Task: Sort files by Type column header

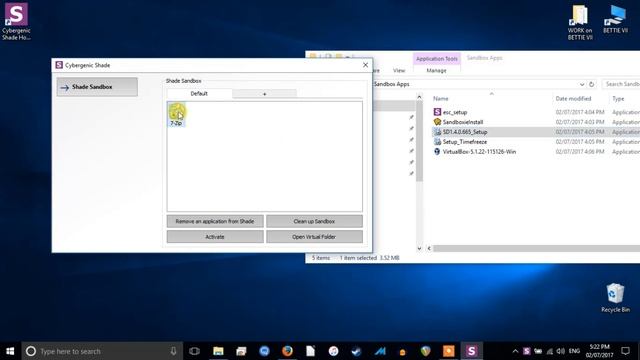Action: coord(618,99)
